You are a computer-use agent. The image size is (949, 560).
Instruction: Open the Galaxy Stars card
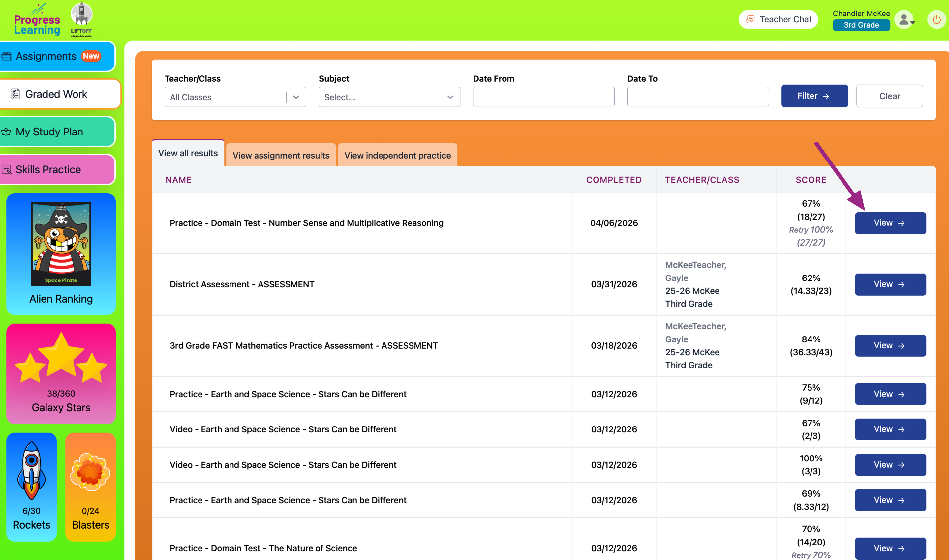tap(61, 373)
